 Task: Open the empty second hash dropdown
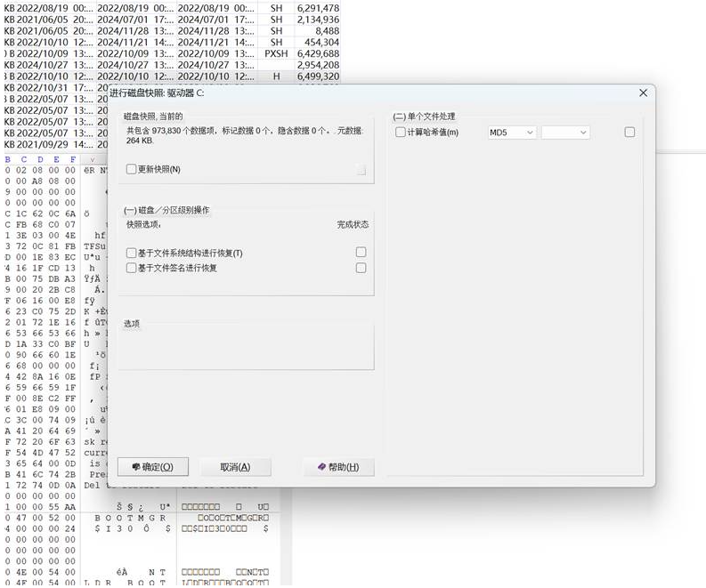(x=565, y=133)
